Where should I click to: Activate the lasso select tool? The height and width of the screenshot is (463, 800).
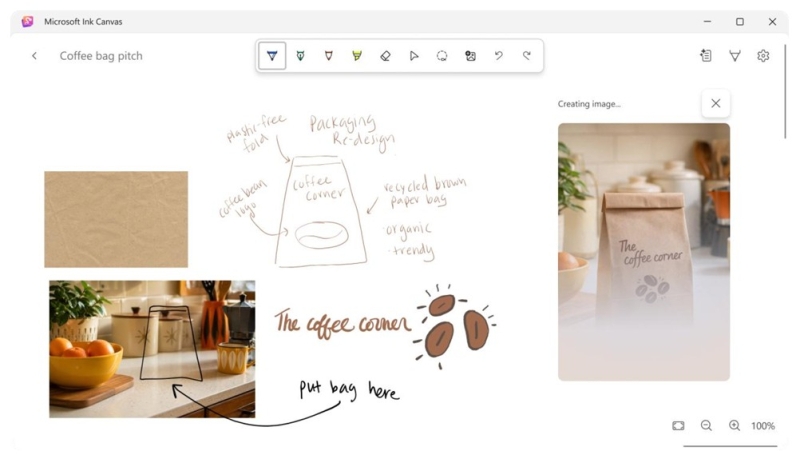click(442, 56)
